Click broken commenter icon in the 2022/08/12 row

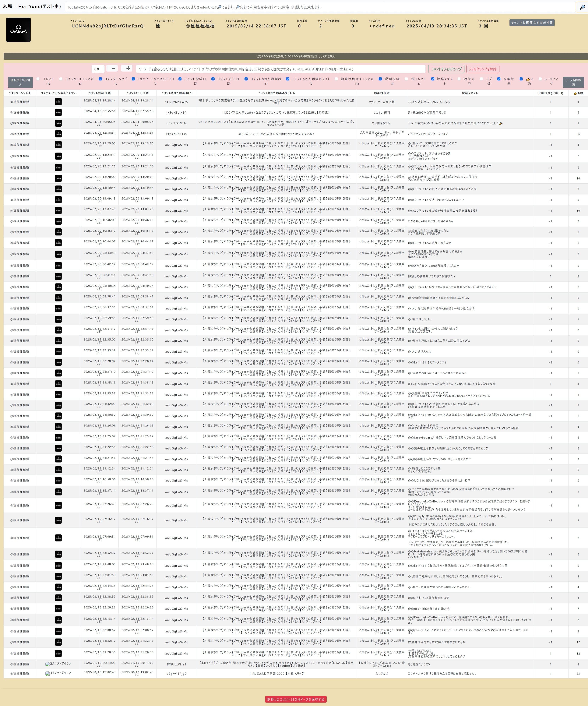pyautogui.click(x=58, y=673)
